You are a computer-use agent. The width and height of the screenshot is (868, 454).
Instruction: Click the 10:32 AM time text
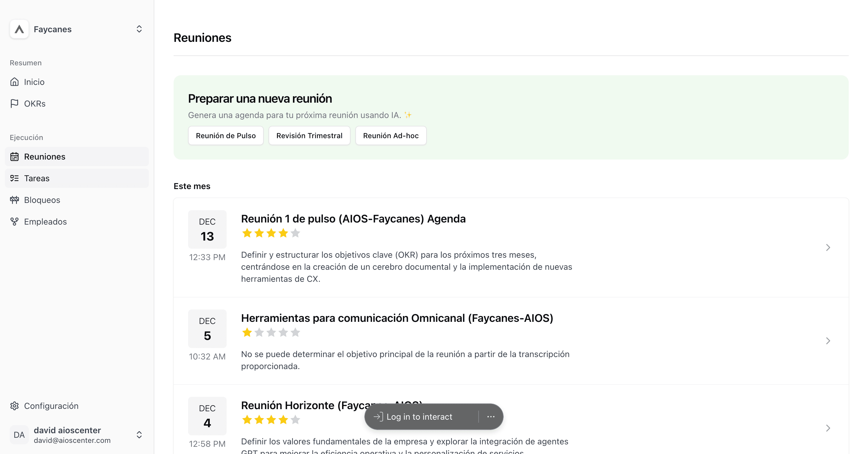tap(207, 356)
